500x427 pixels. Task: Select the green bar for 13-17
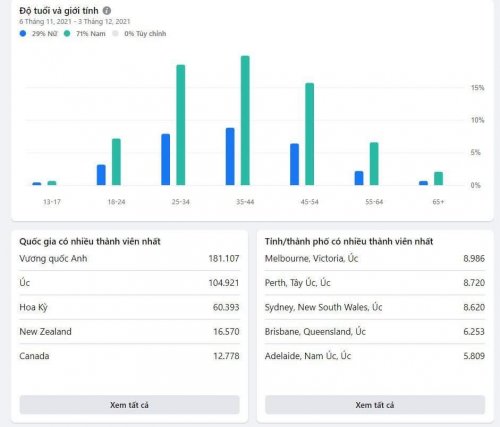(x=52, y=183)
